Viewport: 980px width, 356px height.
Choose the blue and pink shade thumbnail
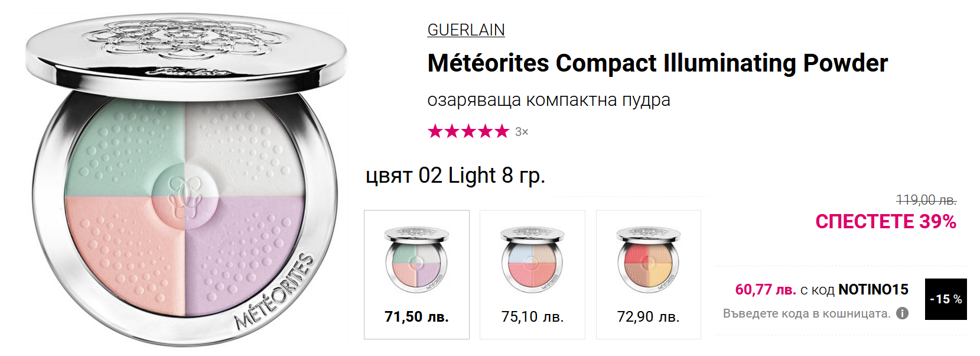pos(532,259)
